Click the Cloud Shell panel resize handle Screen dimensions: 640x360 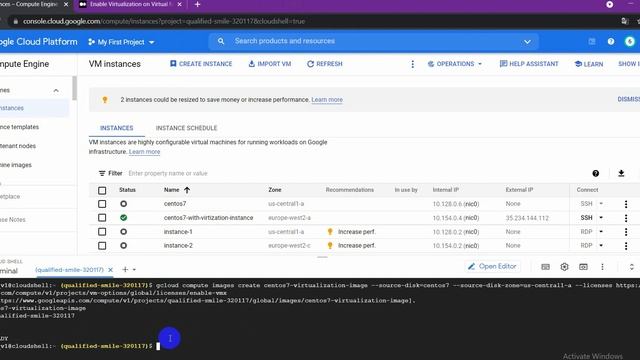coord(322,257)
